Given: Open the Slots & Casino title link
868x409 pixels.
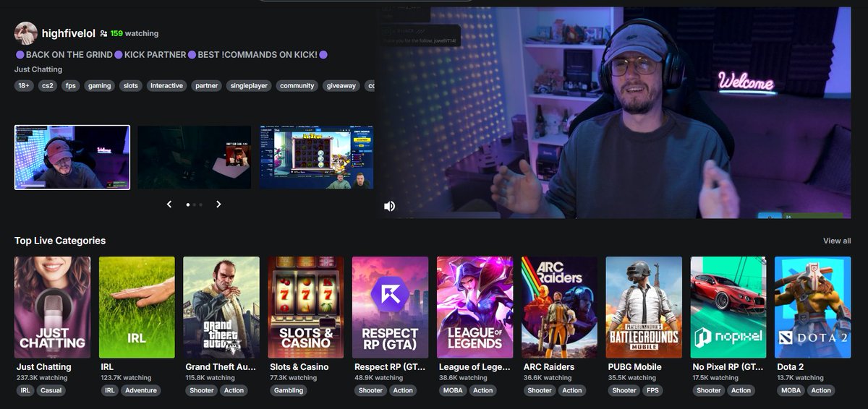Looking at the screenshot, I should point(299,367).
